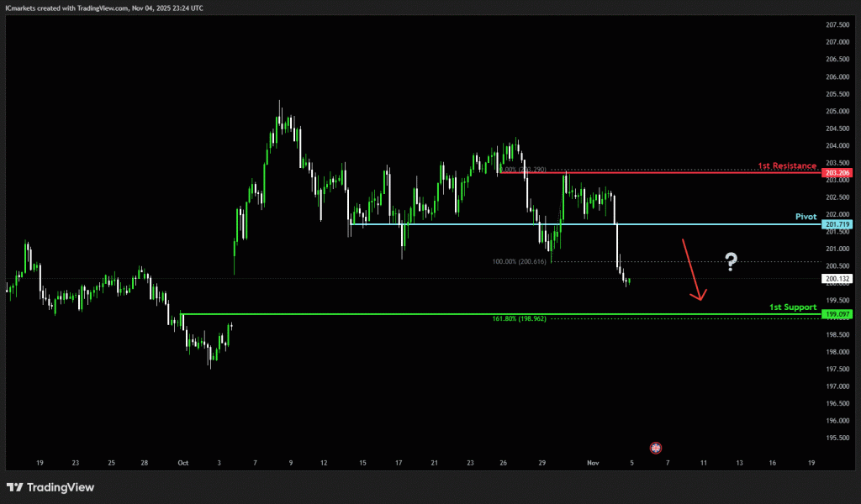Click the light blue horizontal pivot line
This screenshot has width=861, height=504.
tap(504, 224)
